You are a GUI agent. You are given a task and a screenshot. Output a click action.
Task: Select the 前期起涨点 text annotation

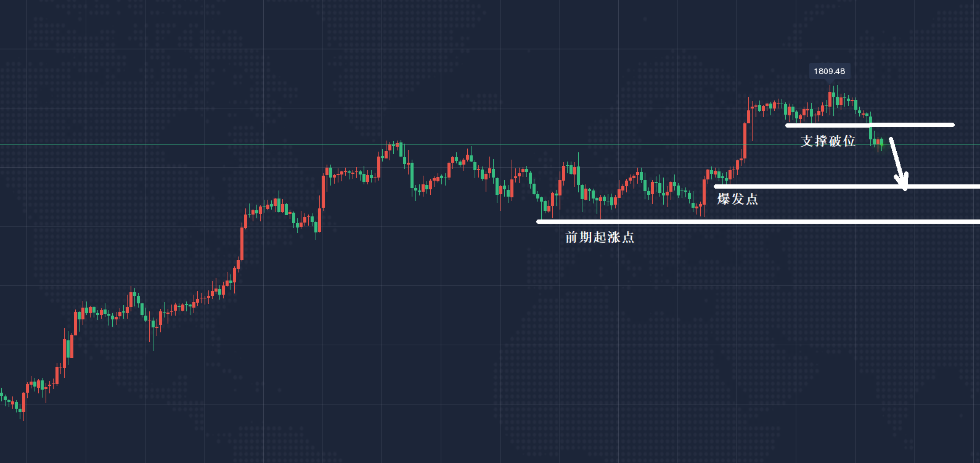click(x=599, y=237)
